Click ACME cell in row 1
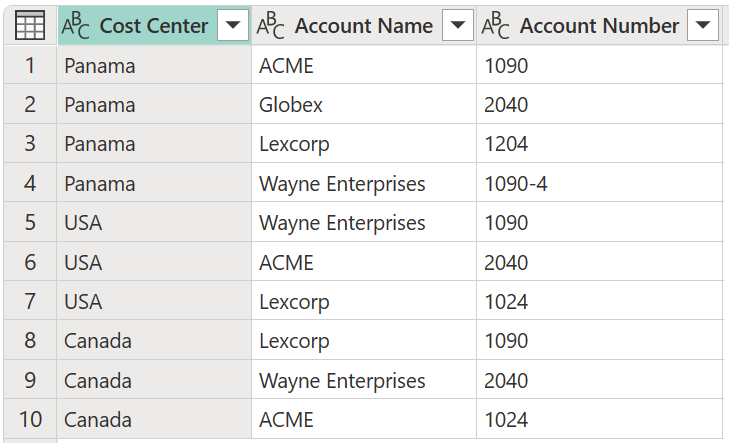The height and width of the screenshot is (443, 729). [364, 65]
